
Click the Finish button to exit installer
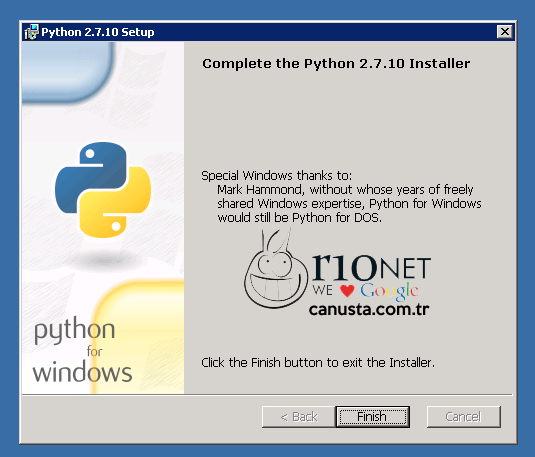(x=373, y=416)
